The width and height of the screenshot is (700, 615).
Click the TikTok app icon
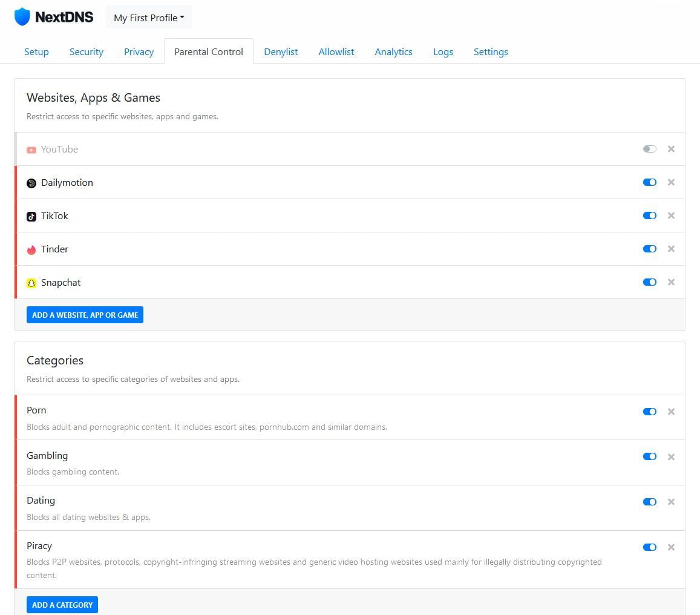click(31, 216)
